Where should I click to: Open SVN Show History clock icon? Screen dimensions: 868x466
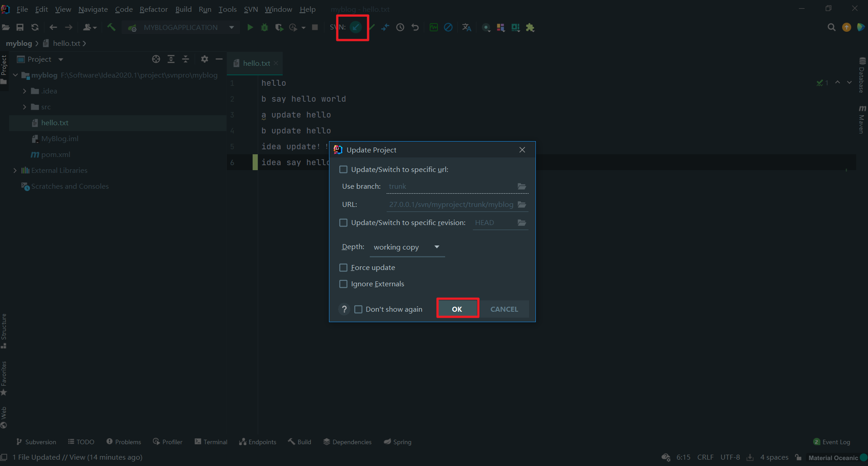click(x=400, y=27)
